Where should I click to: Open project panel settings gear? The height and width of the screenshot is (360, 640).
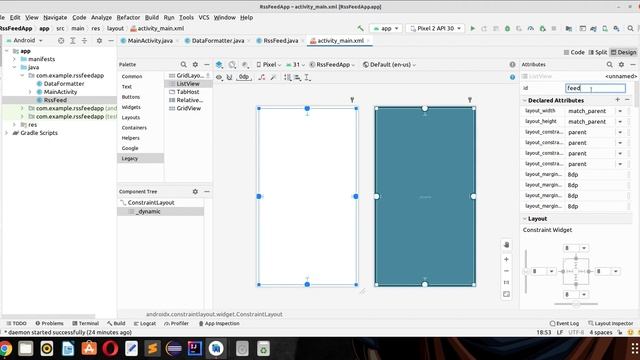point(99,40)
